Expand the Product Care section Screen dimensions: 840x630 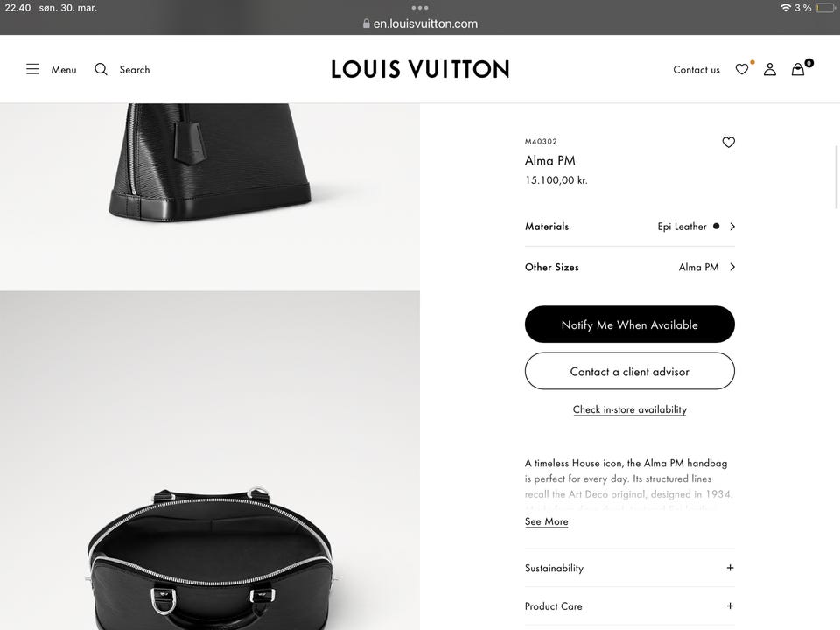click(x=630, y=605)
